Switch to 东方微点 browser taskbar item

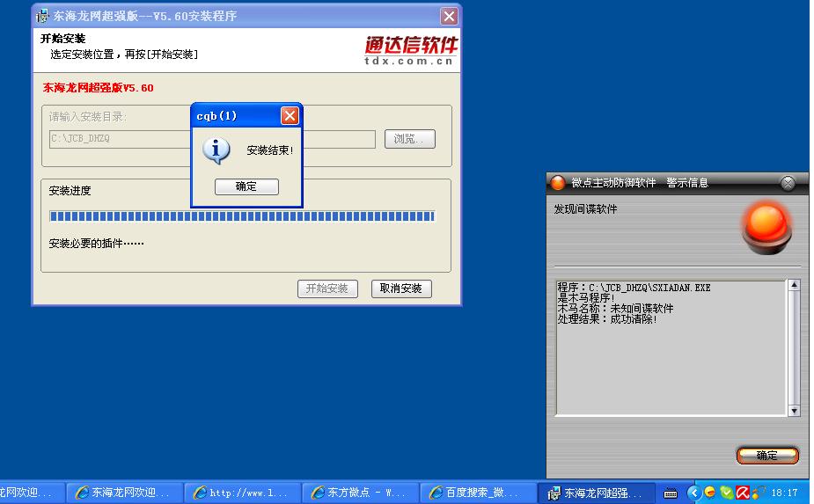(359, 493)
